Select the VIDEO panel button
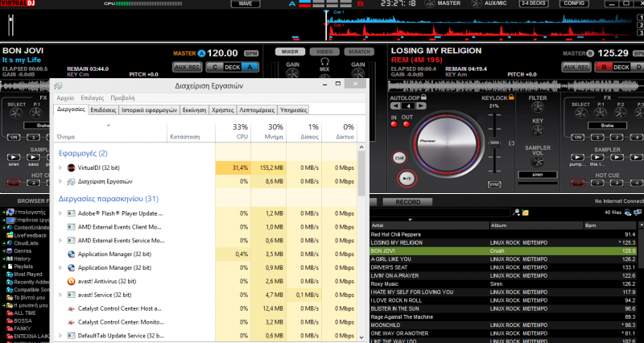644x343 pixels. [324, 52]
